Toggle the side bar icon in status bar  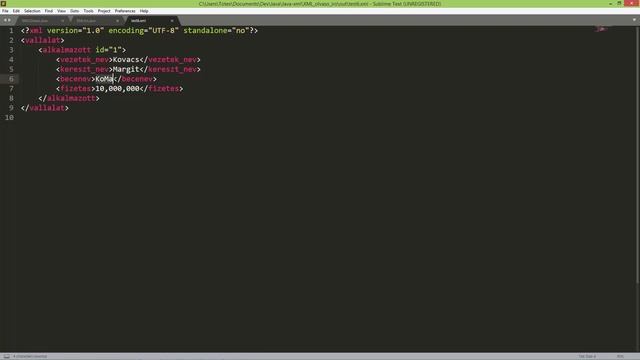(7, 356)
